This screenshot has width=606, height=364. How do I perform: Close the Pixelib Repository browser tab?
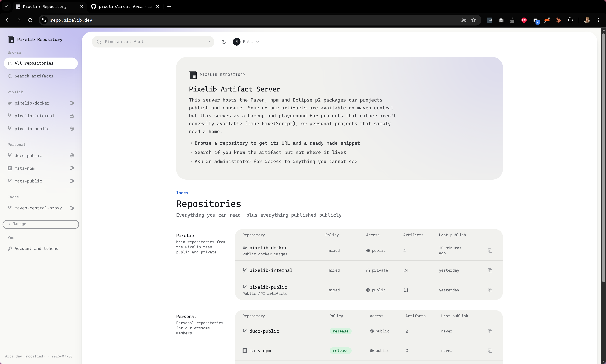pyautogui.click(x=81, y=7)
